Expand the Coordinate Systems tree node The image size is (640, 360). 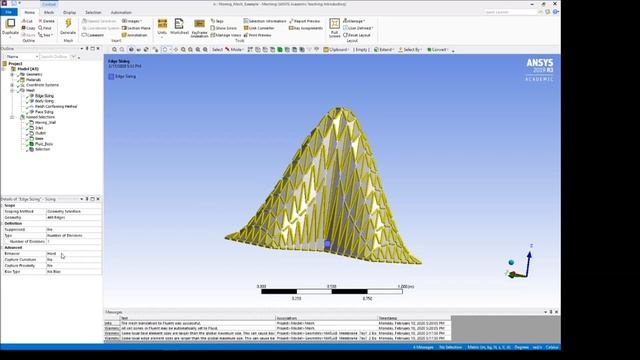point(12,85)
